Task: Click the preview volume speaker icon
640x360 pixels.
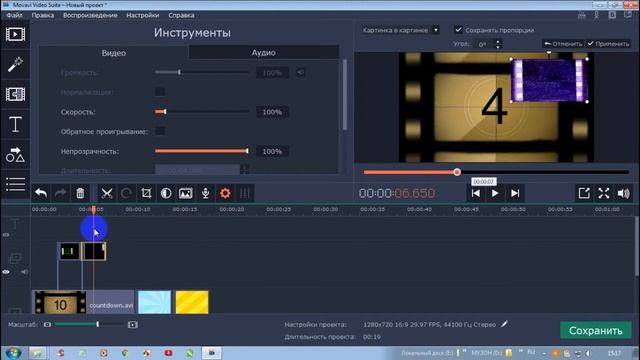Action: [x=623, y=193]
